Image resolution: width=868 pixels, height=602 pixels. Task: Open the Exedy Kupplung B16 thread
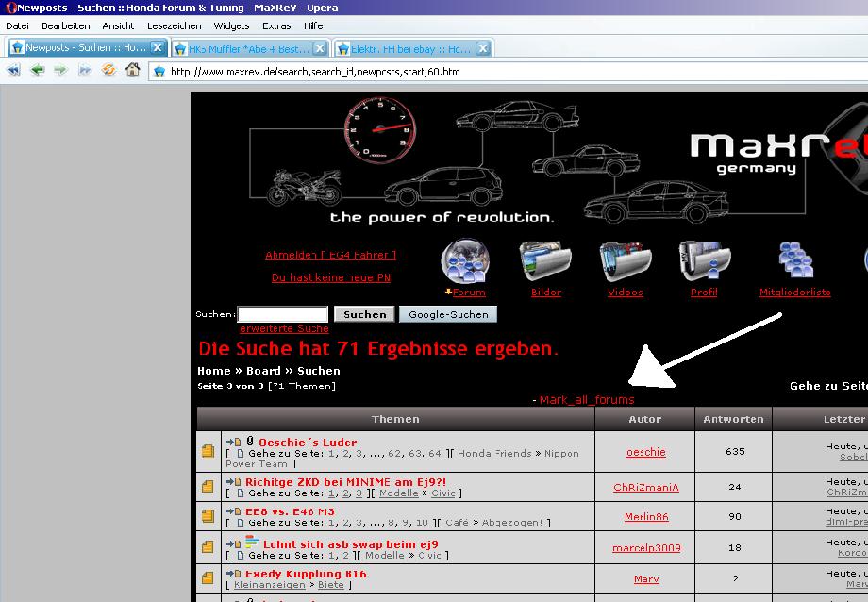[x=306, y=574]
